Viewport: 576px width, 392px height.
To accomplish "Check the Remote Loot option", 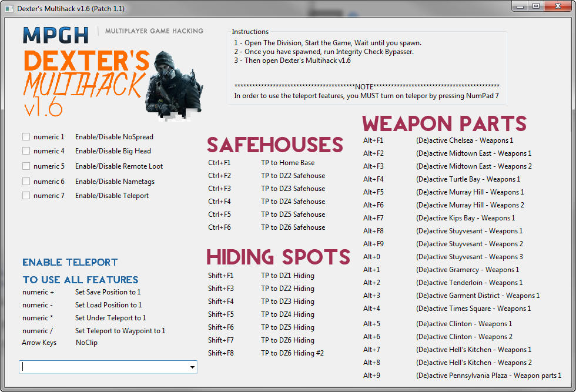I will (26, 166).
